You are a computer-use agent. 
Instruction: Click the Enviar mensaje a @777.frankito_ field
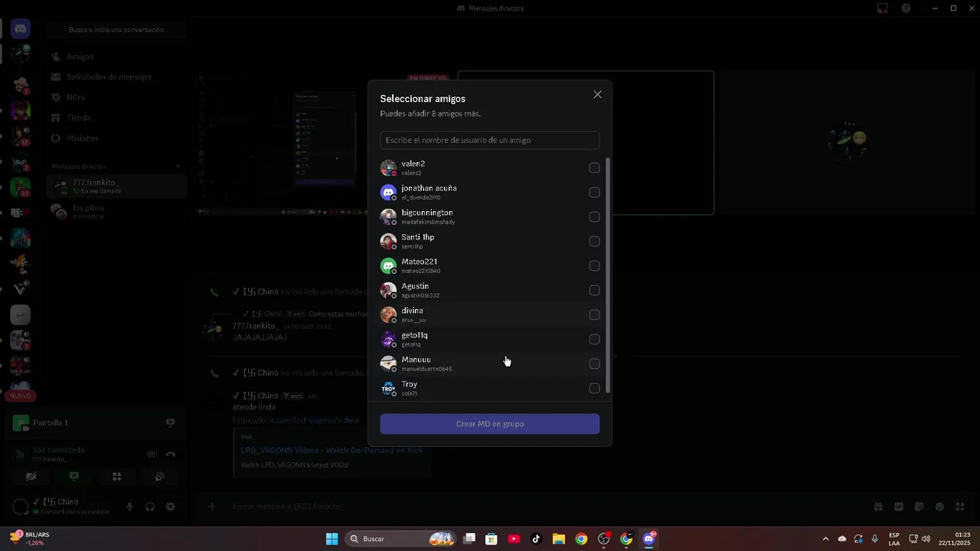pos(536,507)
